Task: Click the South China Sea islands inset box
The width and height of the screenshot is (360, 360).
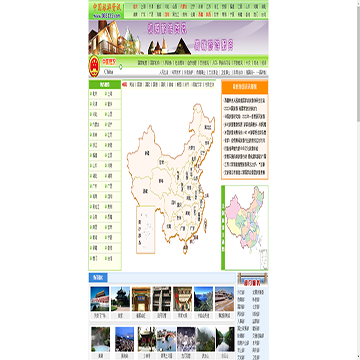Action: (146, 230)
